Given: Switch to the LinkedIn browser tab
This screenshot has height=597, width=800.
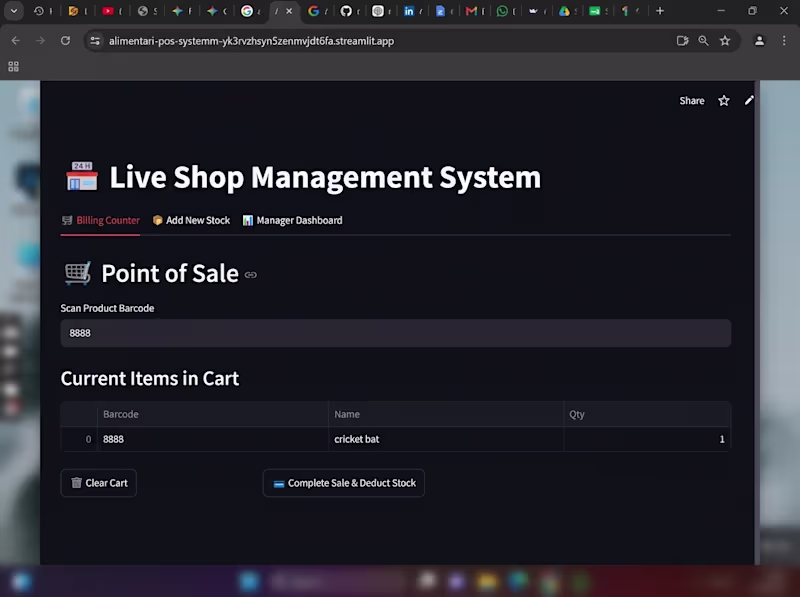Looking at the screenshot, I should (409, 11).
